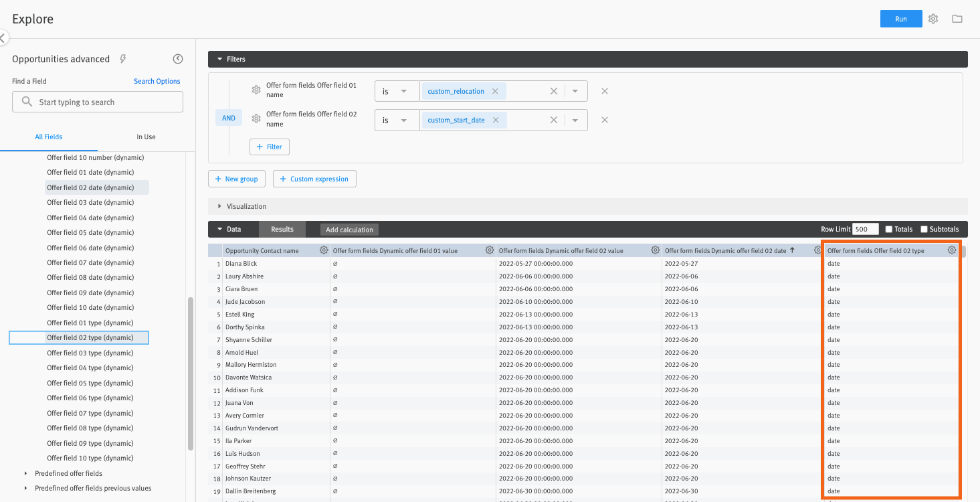Viewport: 980px width, 502px height.
Task: Delete the Offer field 02 name filter row
Action: pos(605,120)
